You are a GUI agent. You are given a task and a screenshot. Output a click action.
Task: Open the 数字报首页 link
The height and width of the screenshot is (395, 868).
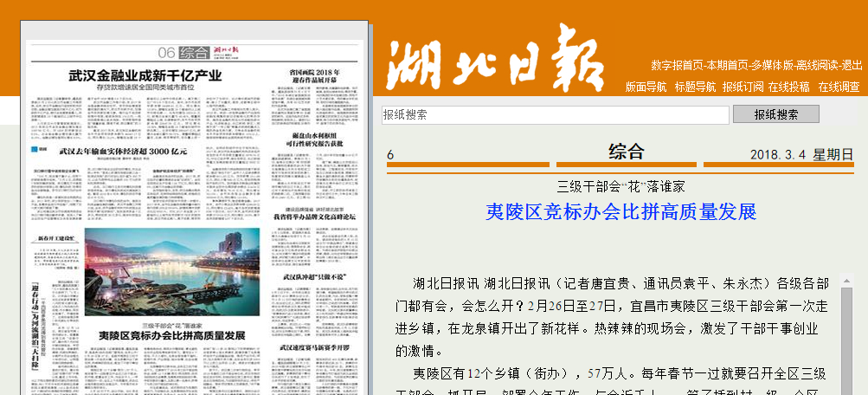[676, 65]
